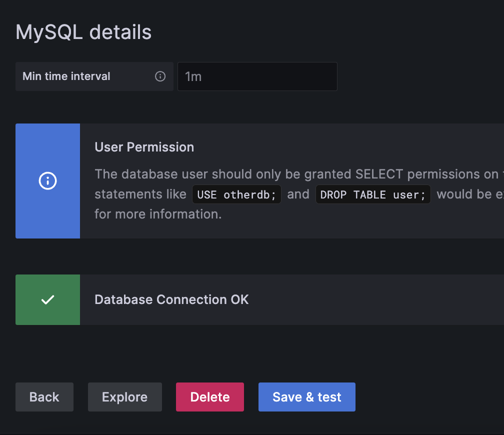
Task: Click the 'for more information.' text
Action: click(x=158, y=214)
